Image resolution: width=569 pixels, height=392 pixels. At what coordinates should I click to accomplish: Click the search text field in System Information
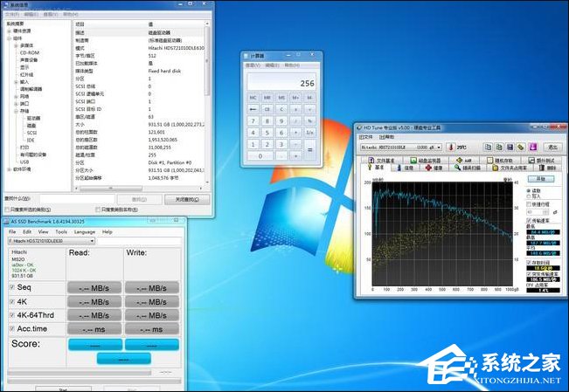(x=79, y=199)
